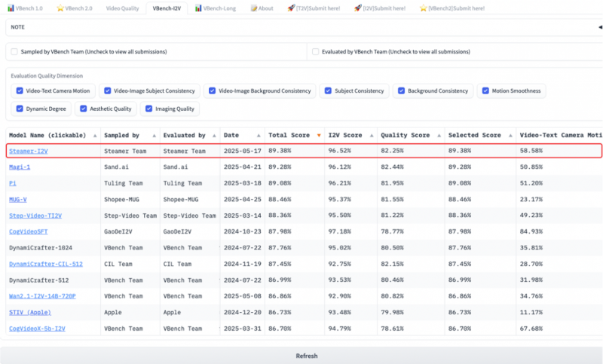603x364 pixels.
Task: Click sort arrows on Model Name column
Action: [94, 136]
